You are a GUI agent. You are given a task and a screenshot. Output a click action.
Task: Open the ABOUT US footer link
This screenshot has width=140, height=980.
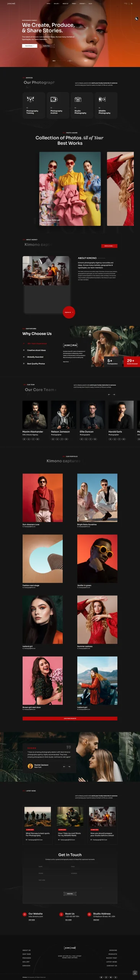coord(26,951)
